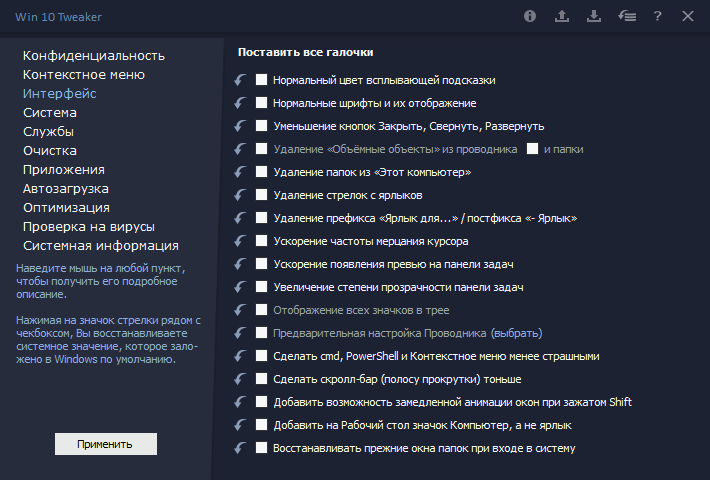Switch to the «Службы» section
710x480 pixels.
pyautogui.click(x=48, y=131)
